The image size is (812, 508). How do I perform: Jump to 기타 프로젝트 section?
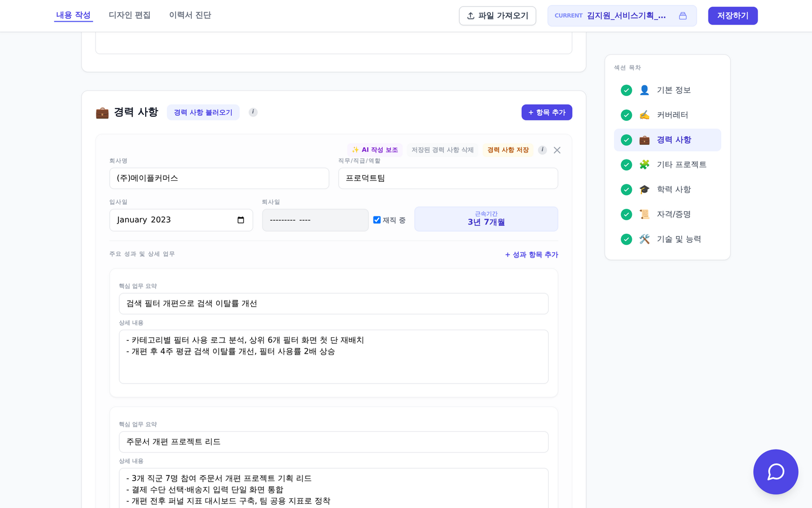click(x=667, y=165)
